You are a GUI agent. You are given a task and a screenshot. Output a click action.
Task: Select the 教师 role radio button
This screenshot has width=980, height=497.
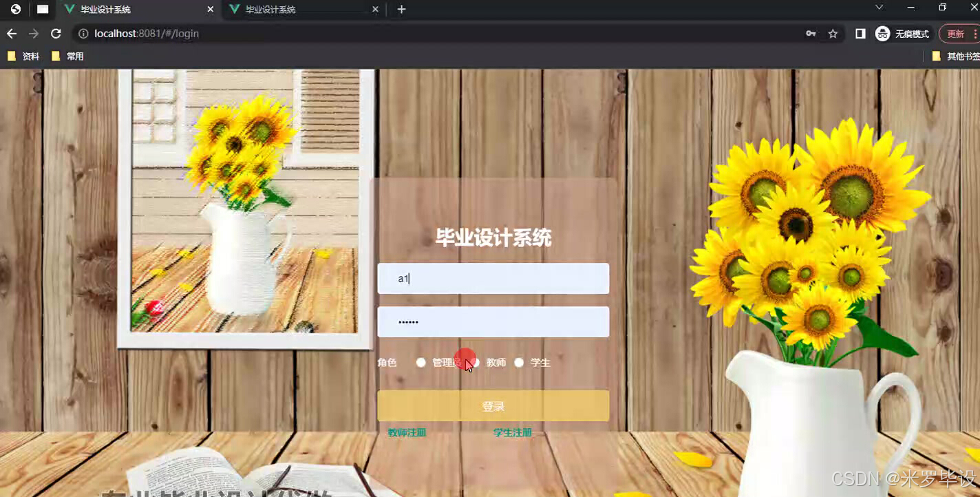click(475, 362)
